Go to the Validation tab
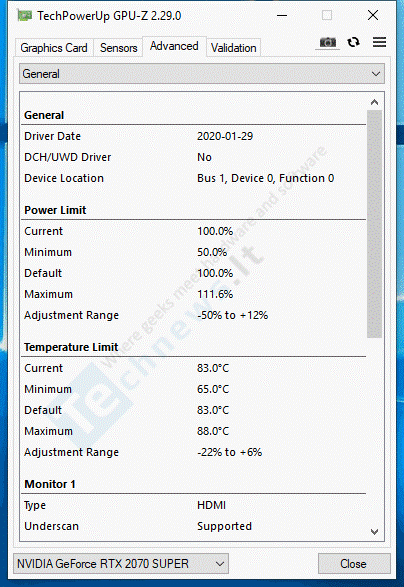The image size is (404, 587). [x=234, y=48]
